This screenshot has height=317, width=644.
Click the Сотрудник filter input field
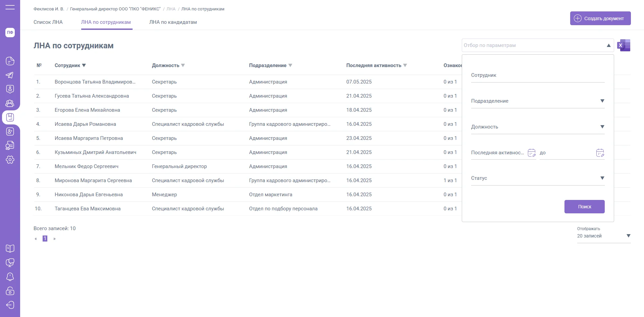point(537,75)
